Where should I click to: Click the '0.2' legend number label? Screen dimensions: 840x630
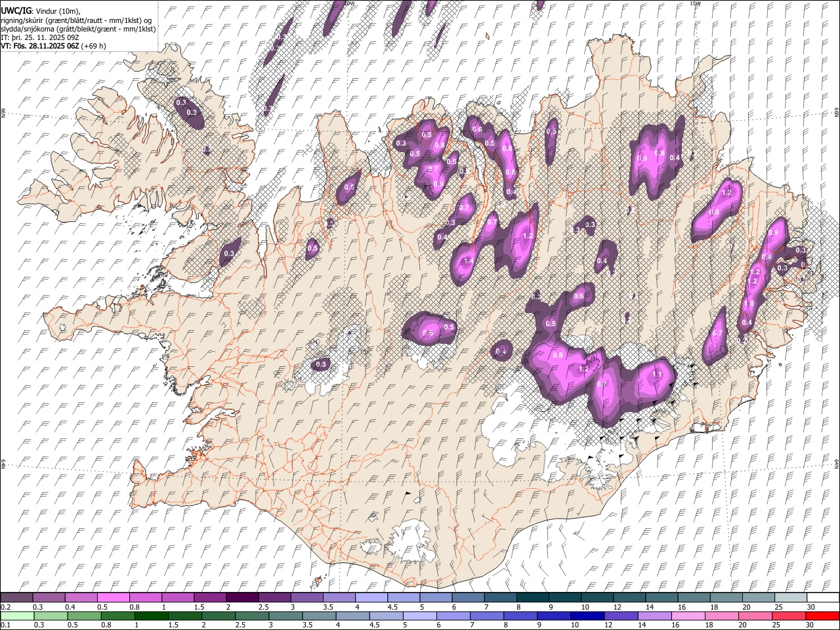coord(5,607)
